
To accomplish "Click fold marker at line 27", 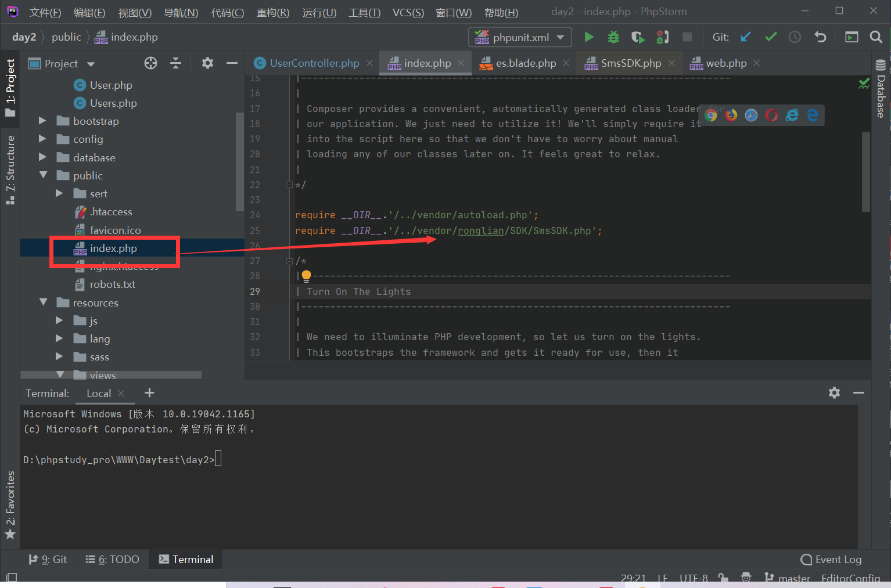I will (289, 261).
